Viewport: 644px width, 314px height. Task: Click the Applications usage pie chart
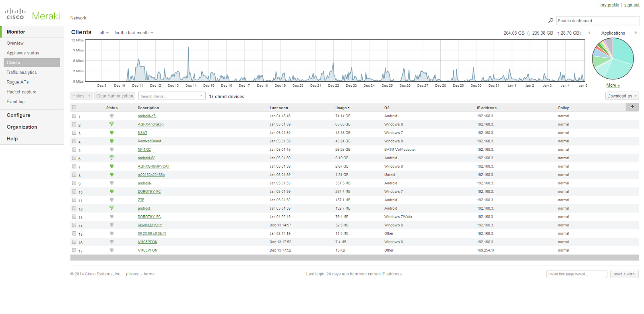613,58
